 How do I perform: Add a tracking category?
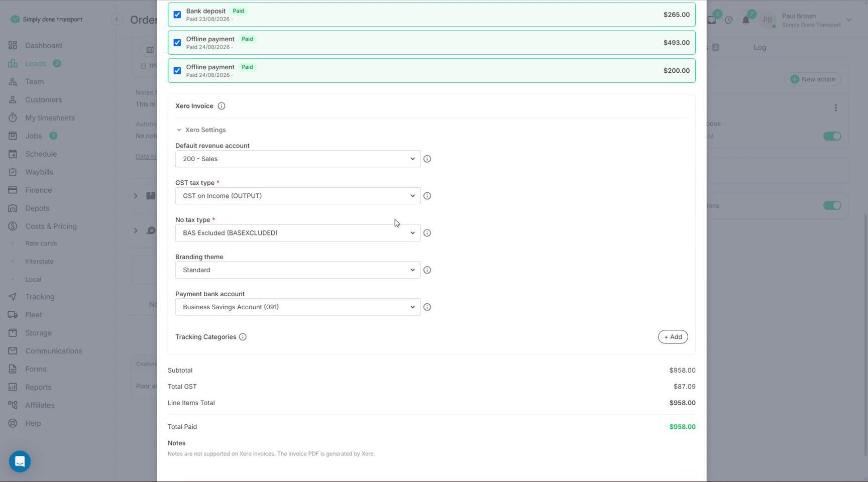[673, 337]
